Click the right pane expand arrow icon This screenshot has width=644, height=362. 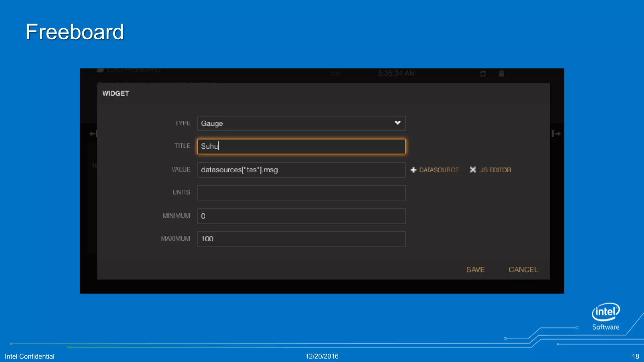pyautogui.click(x=556, y=134)
